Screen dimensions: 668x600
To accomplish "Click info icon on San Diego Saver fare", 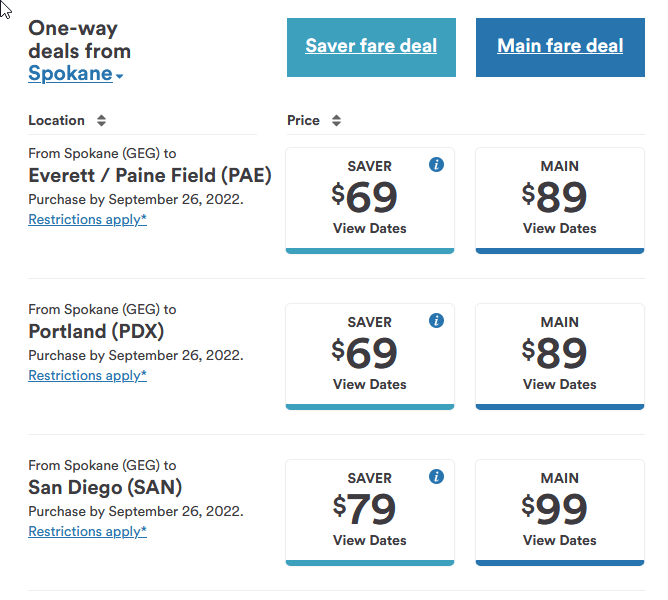I will pos(436,477).
